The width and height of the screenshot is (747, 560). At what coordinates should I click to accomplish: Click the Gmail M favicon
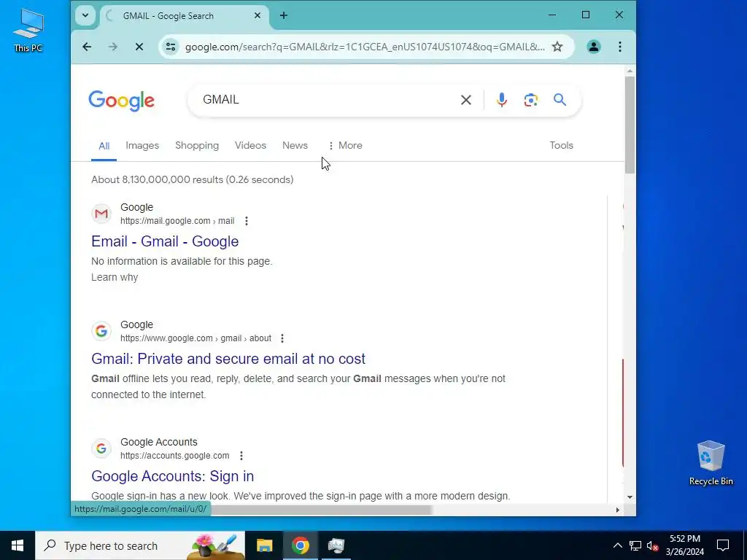tap(101, 214)
